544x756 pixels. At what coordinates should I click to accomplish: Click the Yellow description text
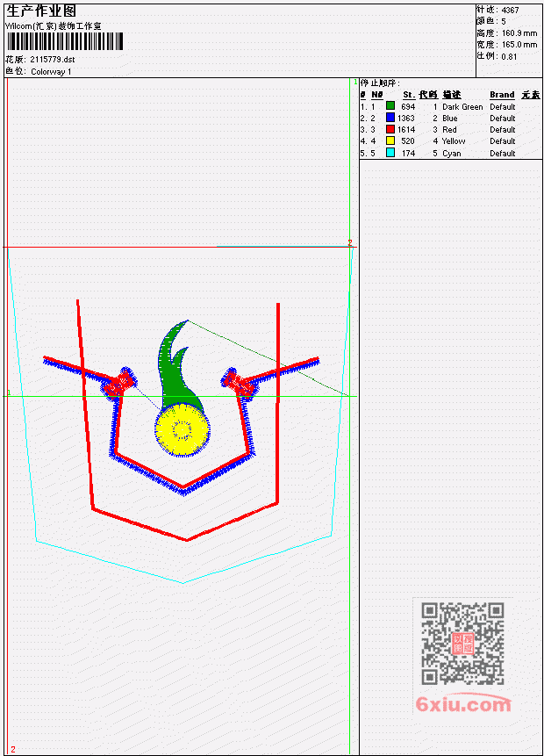click(454, 141)
